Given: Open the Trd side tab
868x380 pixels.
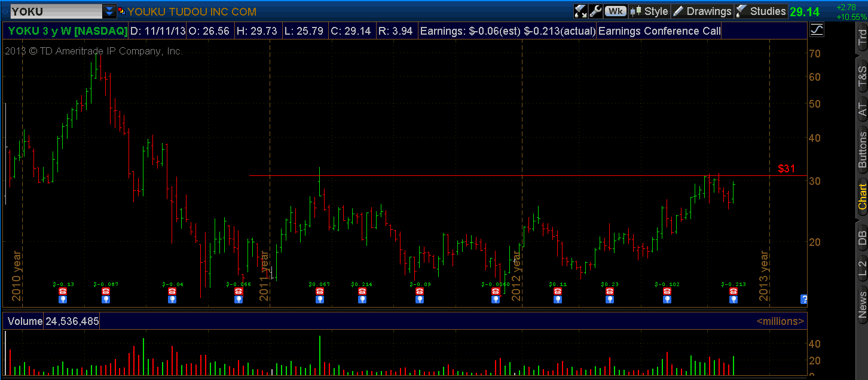Looking at the screenshot, I should coord(862,39).
